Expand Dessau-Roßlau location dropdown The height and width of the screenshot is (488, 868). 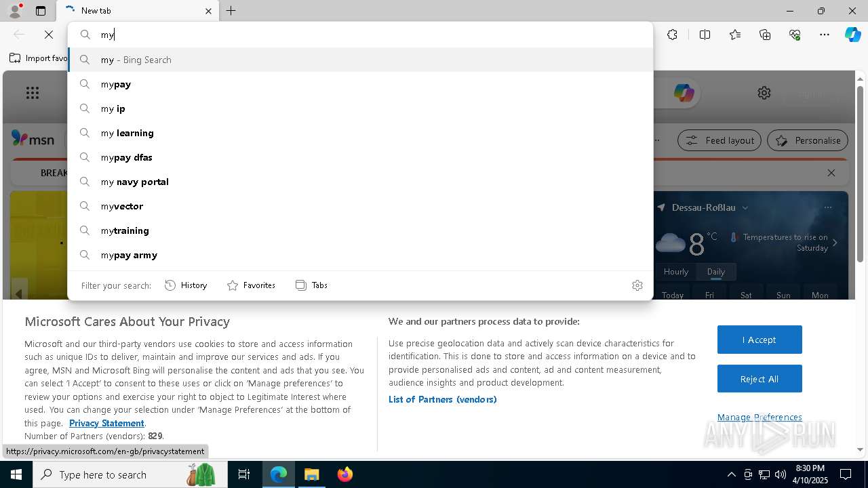(x=745, y=207)
